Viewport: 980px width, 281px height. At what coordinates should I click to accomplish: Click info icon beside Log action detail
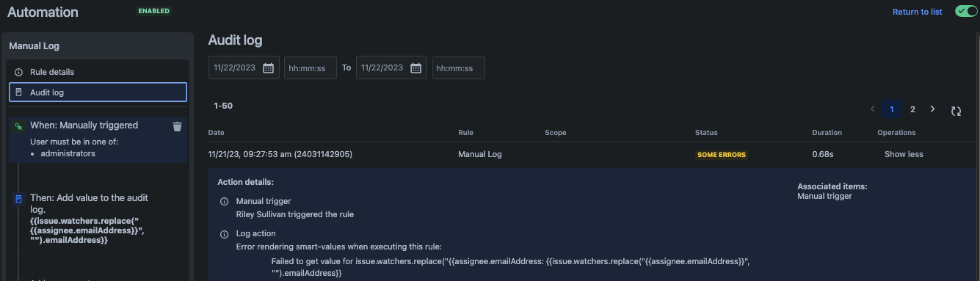pyautogui.click(x=224, y=234)
